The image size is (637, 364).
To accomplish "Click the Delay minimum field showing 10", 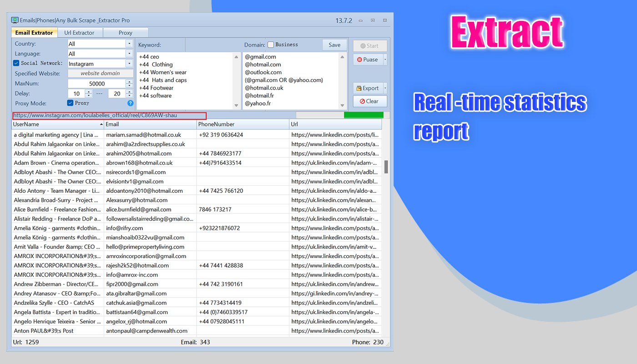I will 77,94.
